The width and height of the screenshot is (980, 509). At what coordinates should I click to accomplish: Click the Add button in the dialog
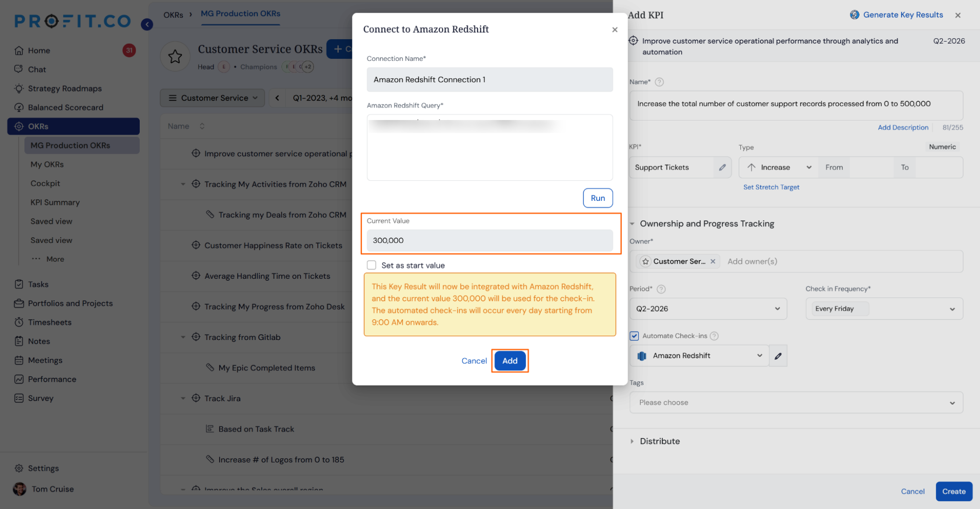[x=509, y=361]
